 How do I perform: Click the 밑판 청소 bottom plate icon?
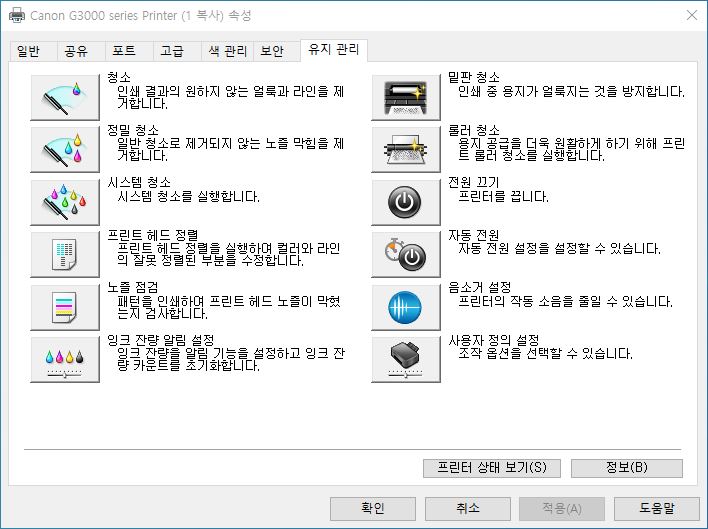click(x=405, y=97)
